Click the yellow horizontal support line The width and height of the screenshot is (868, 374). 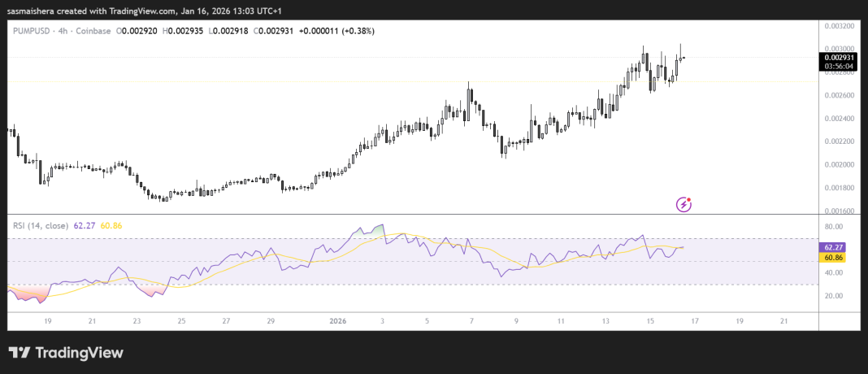244,81
